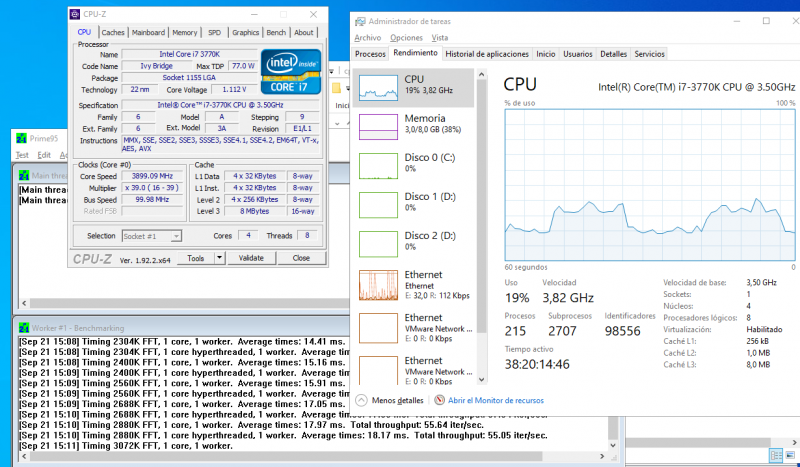The width and height of the screenshot is (800, 467).
Task: Click the Worker #1 Benchmarking window icon
Action: click(x=23, y=328)
